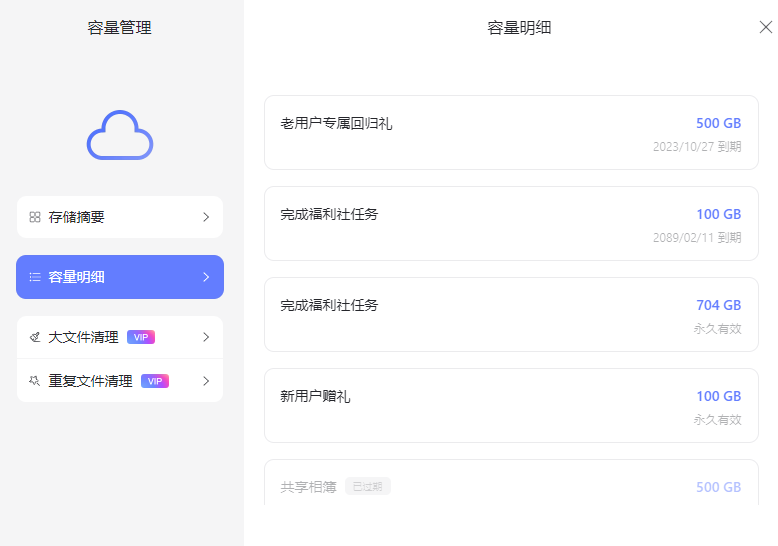This screenshot has height=546, width=778.
Task: Click the icon beside 重复文件清理
Action: pos(34,381)
